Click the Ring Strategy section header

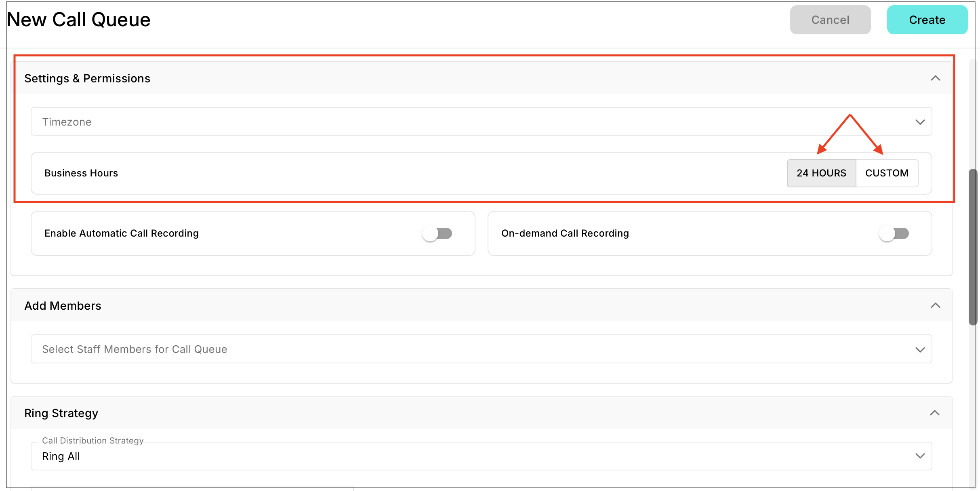click(x=61, y=413)
